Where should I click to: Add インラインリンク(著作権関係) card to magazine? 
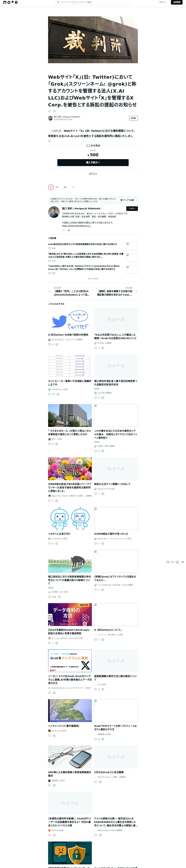click(54, 736)
